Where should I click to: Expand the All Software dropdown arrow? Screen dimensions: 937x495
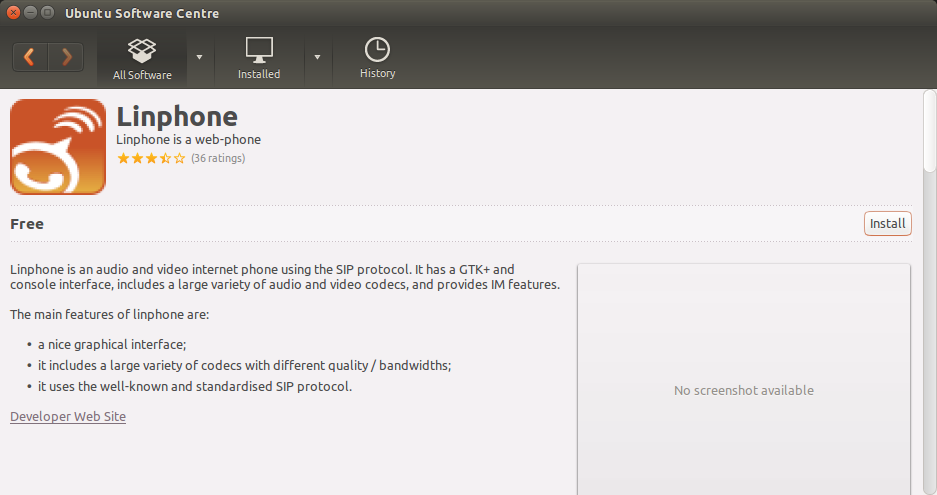point(200,57)
